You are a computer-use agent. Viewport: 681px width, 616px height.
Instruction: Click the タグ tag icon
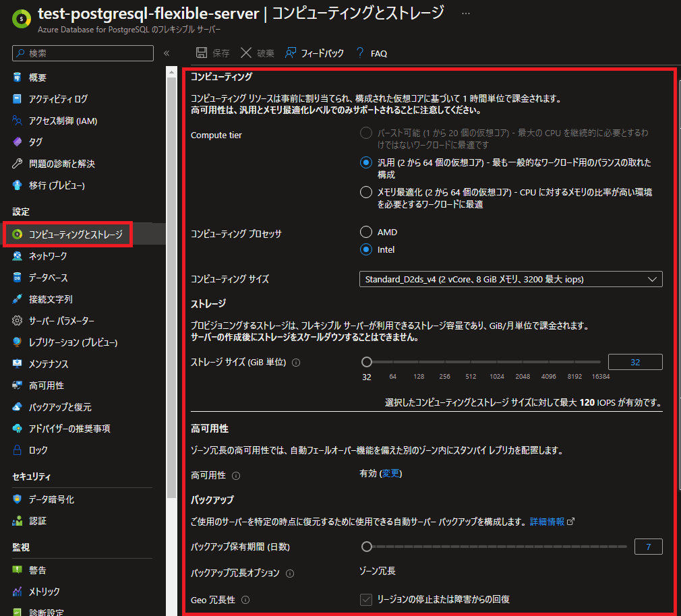(x=17, y=142)
